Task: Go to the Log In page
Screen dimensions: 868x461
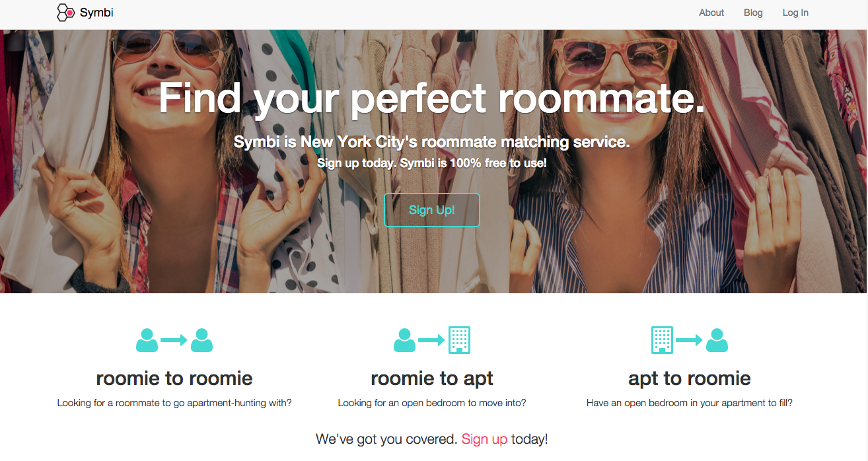Action: [x=795, y=13]
